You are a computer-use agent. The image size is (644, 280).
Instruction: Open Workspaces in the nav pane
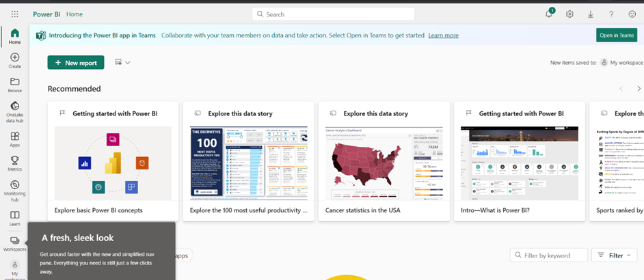coord(15,243)
